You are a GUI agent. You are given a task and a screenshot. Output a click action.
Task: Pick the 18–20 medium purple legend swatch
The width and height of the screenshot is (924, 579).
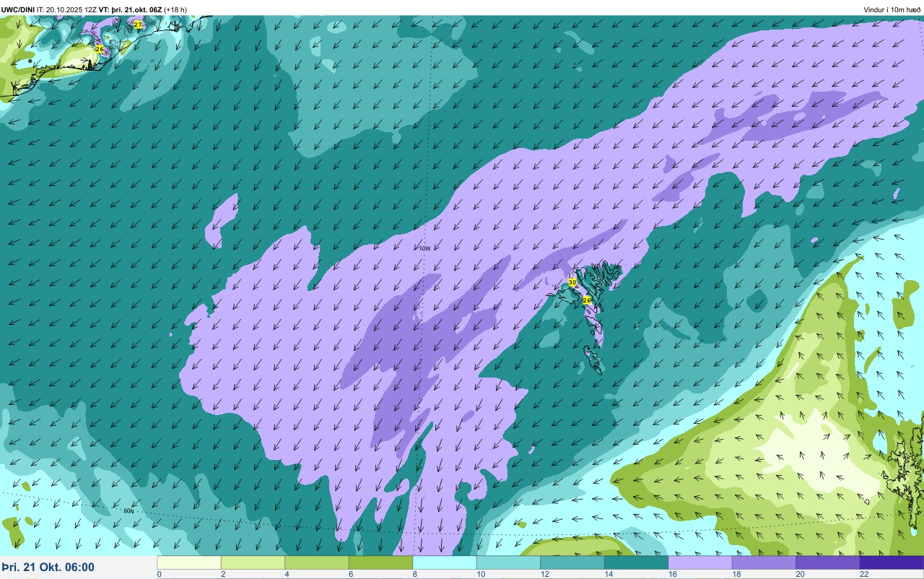click(764, 562)
